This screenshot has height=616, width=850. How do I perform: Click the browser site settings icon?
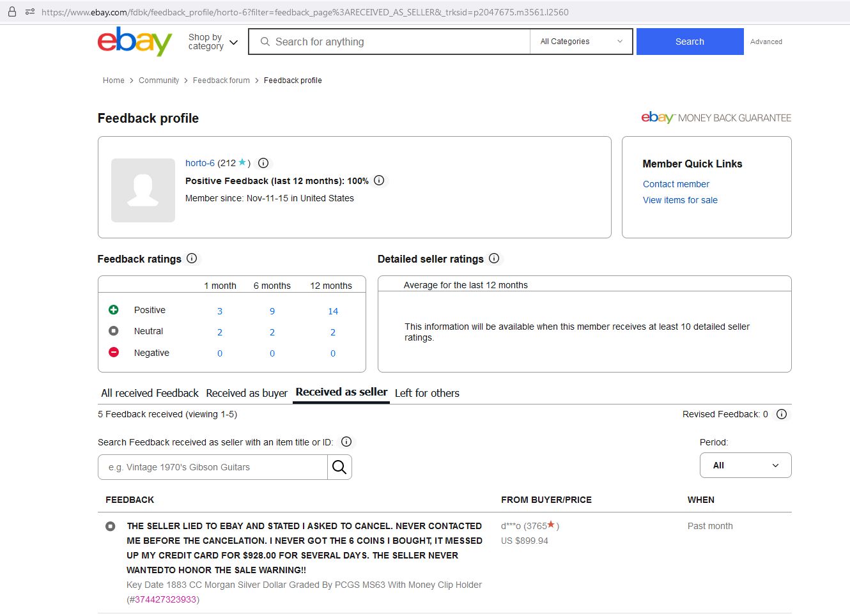[x=30, y=12]
